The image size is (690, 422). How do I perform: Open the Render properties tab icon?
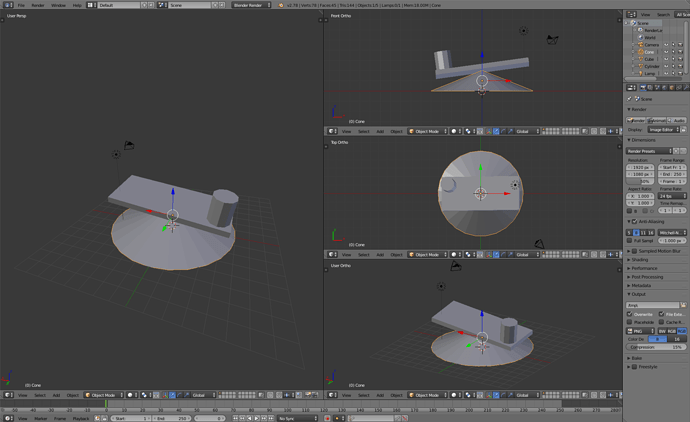[643, 88]
